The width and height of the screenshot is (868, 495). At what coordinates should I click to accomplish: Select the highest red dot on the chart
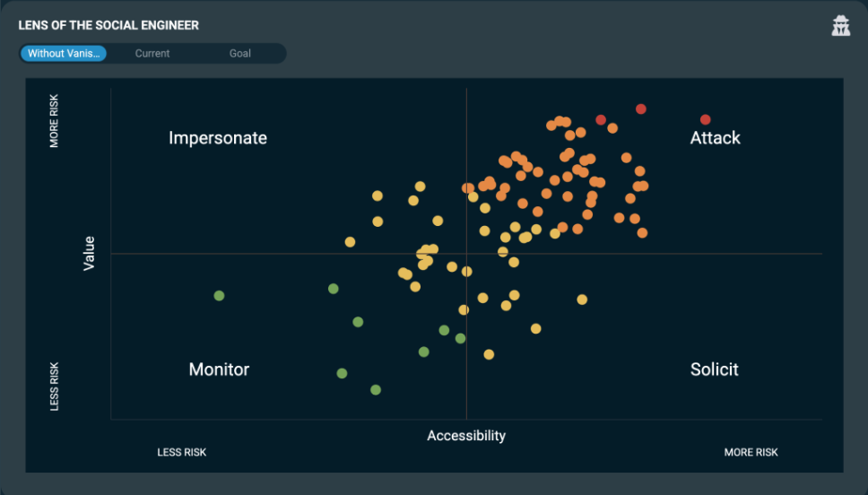coord(641,109)
